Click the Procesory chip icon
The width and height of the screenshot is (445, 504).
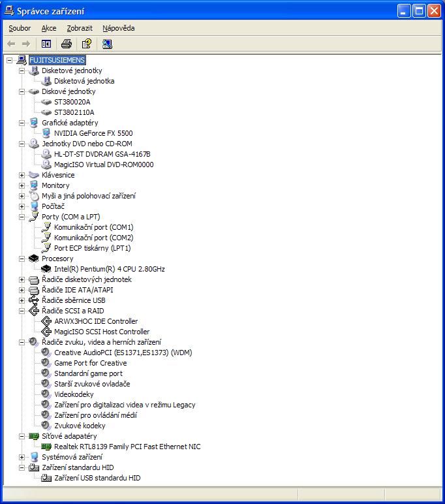click(34, 259)
